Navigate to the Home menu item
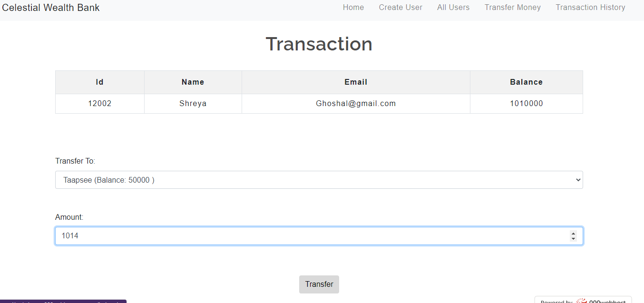 click(353, 7)
